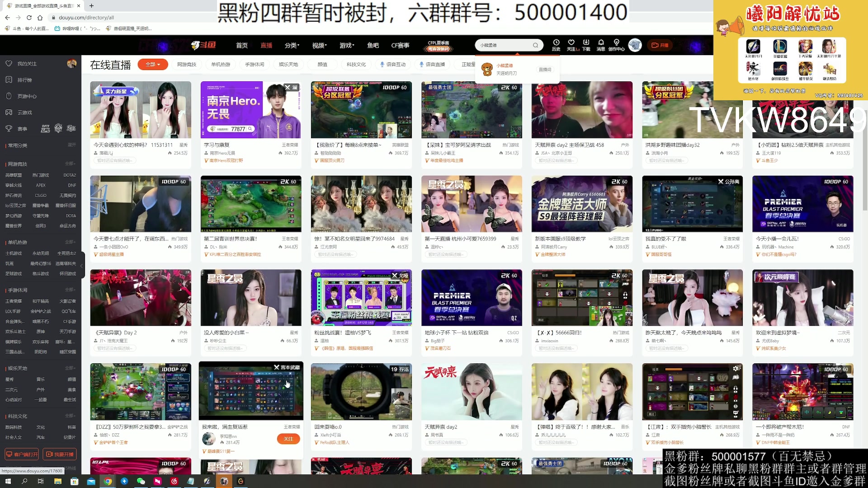
Task: Toggle the 颜值 category filter chip
Action: tap(321, 64)
